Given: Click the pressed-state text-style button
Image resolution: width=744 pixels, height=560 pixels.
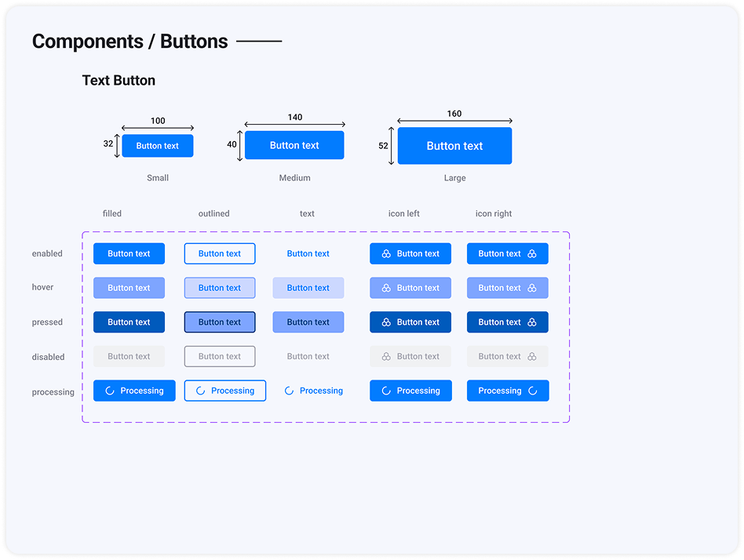Looking at the screenshot, I should (x=308, y=322).
